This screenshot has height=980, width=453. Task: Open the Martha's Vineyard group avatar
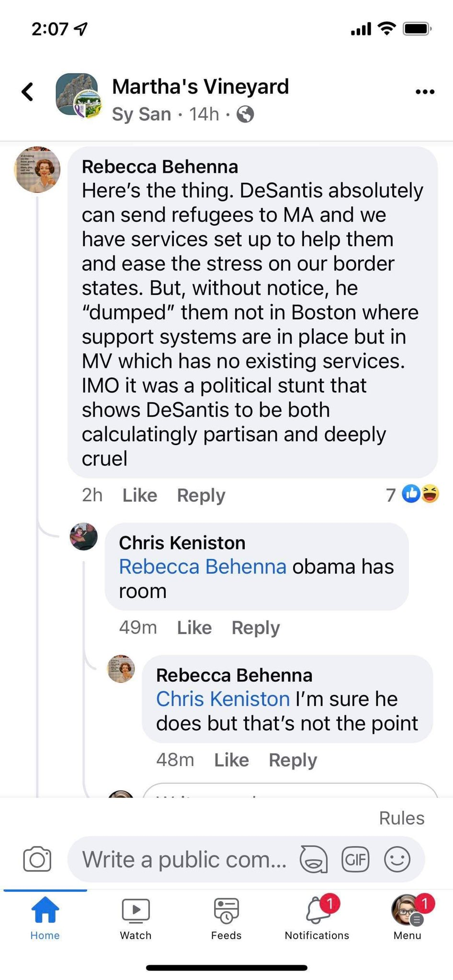[x=78, y=96]
